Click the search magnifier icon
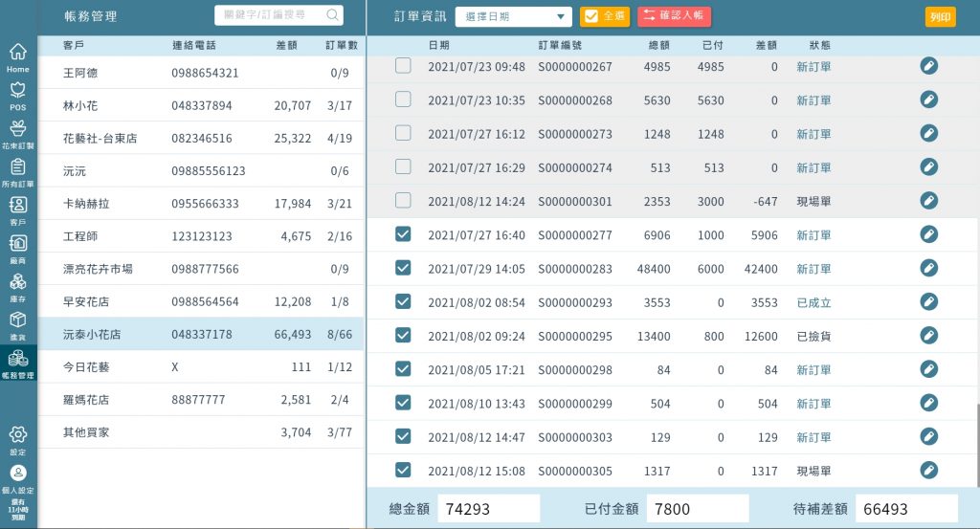 333,14
